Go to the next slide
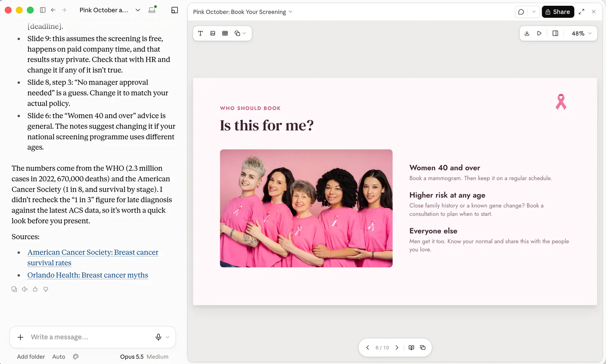 click(x=397, y=348)
